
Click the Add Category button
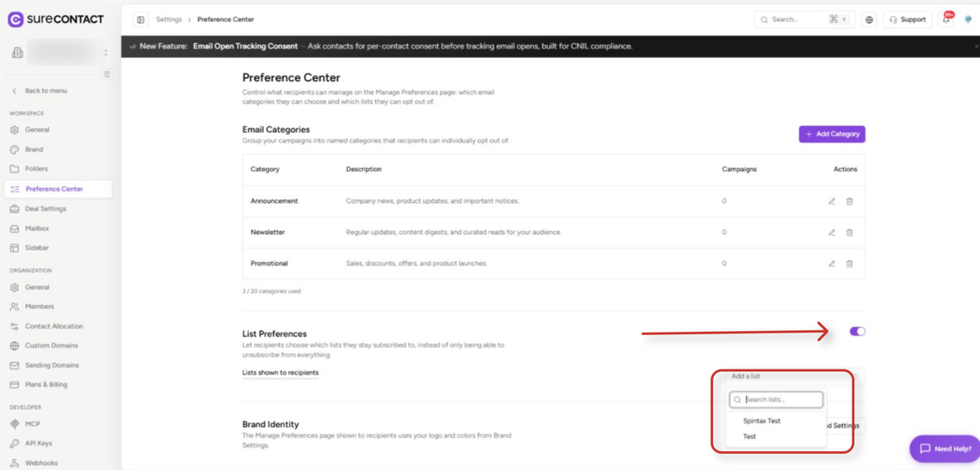(832, 134)
